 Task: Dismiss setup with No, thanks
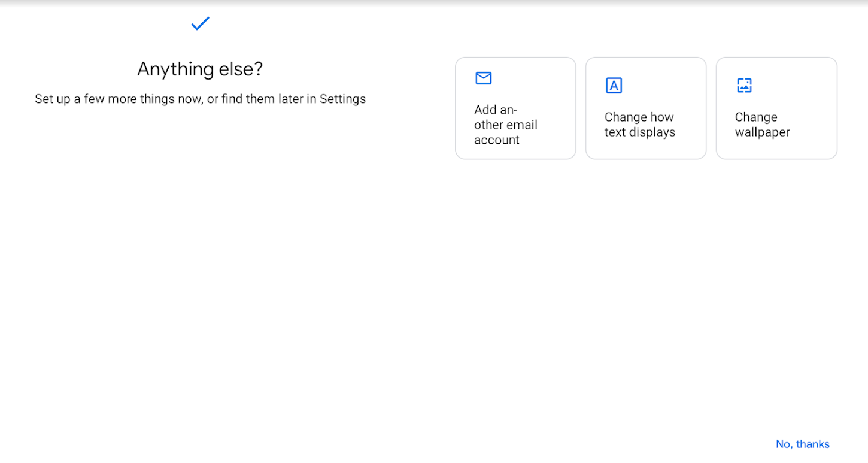(802, 444)
